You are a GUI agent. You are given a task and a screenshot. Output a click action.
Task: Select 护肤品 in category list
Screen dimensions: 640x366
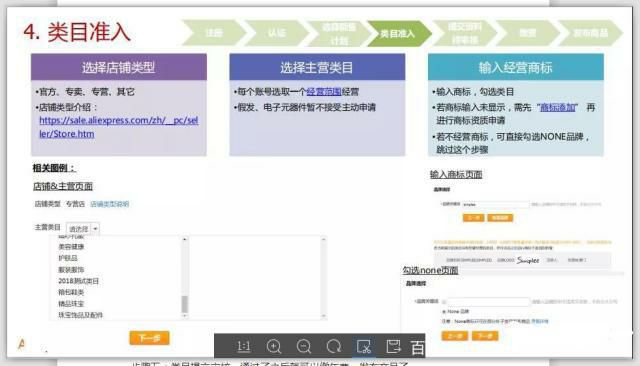(67, 258)
